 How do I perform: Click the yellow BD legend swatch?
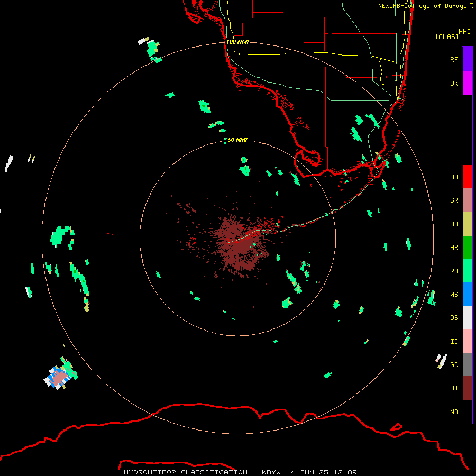467,224
